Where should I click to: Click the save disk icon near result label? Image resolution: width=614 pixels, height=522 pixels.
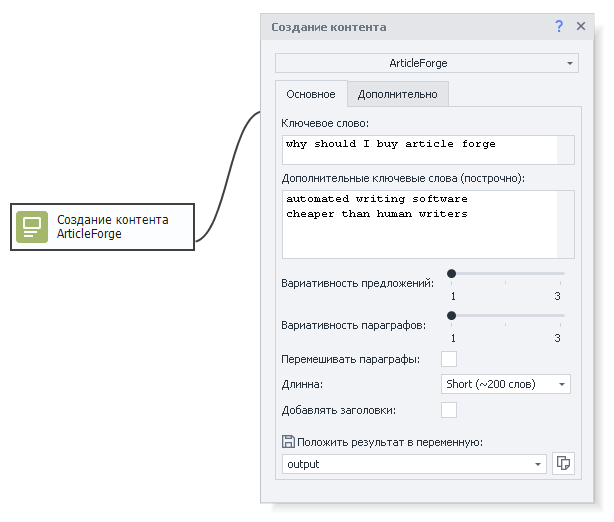tap(288, 442)
